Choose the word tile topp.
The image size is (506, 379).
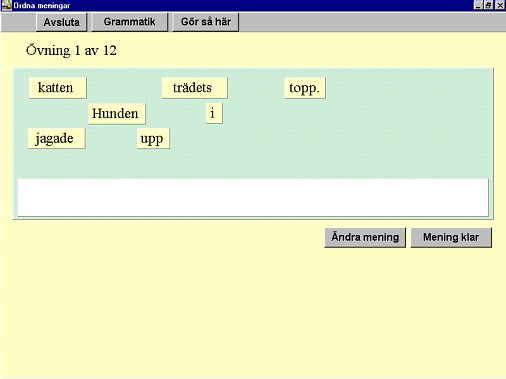point(305,88)
